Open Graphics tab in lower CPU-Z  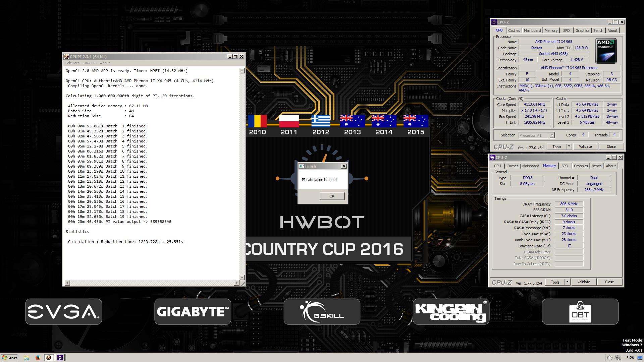(x=581, y=166)
